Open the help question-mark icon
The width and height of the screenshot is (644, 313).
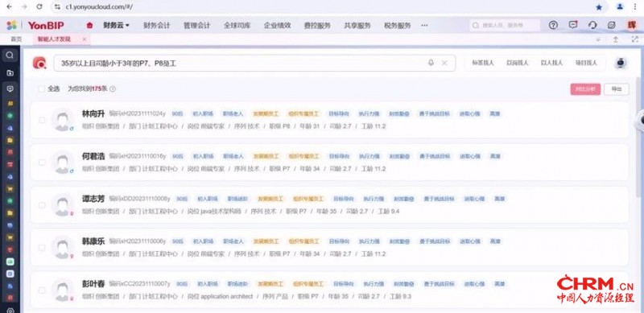coord(553,25)
